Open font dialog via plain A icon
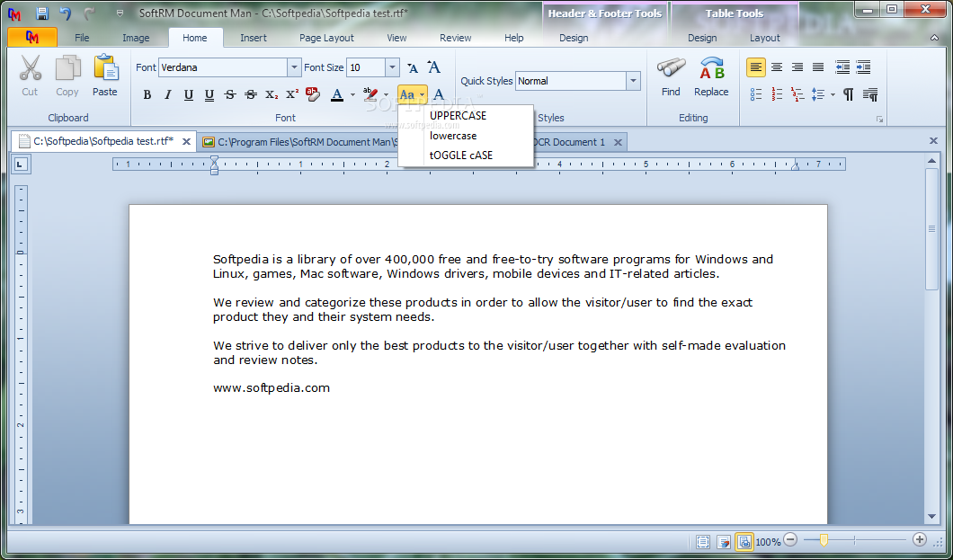Screen dimensions: 953x560 (x=439, y=94)
